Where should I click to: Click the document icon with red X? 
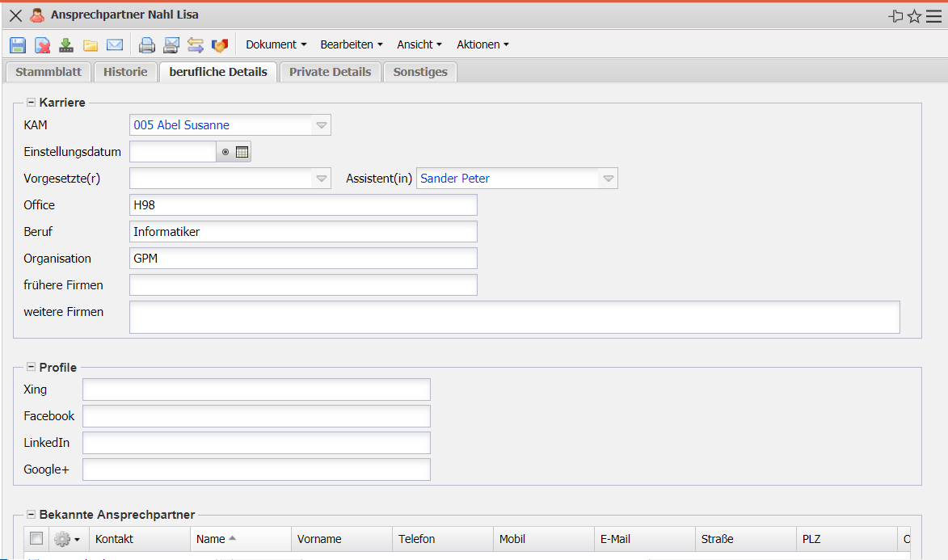[x=42, y=45]
